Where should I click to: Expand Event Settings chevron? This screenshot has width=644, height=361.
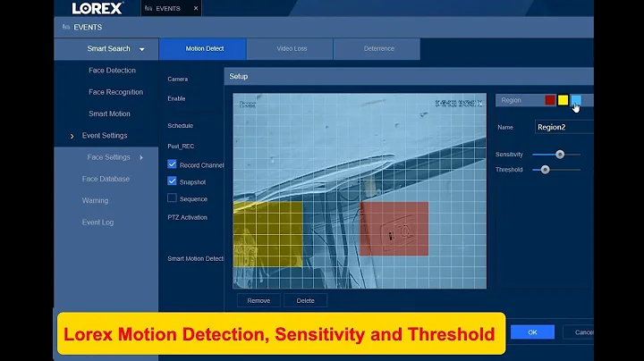(72, 136)
